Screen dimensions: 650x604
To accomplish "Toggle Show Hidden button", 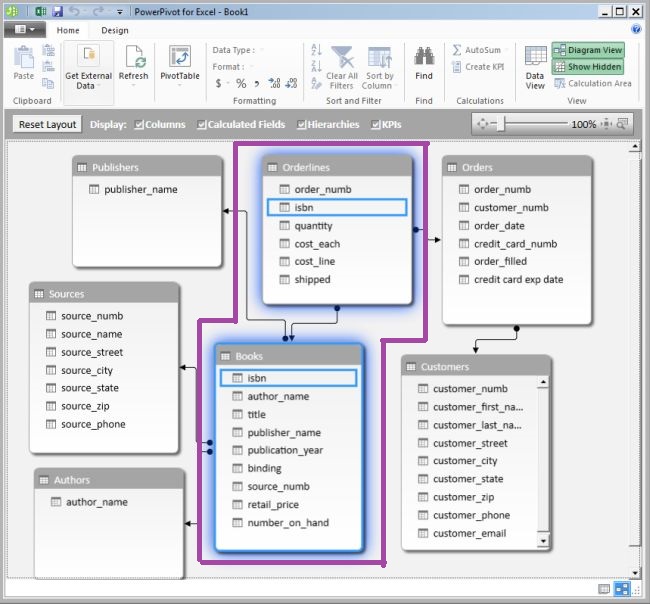I will pyautogui.click(x=588, y=66).
